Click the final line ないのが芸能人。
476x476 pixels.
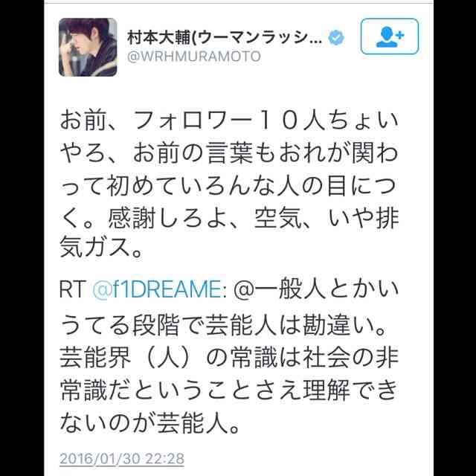[x=150, y=423]
